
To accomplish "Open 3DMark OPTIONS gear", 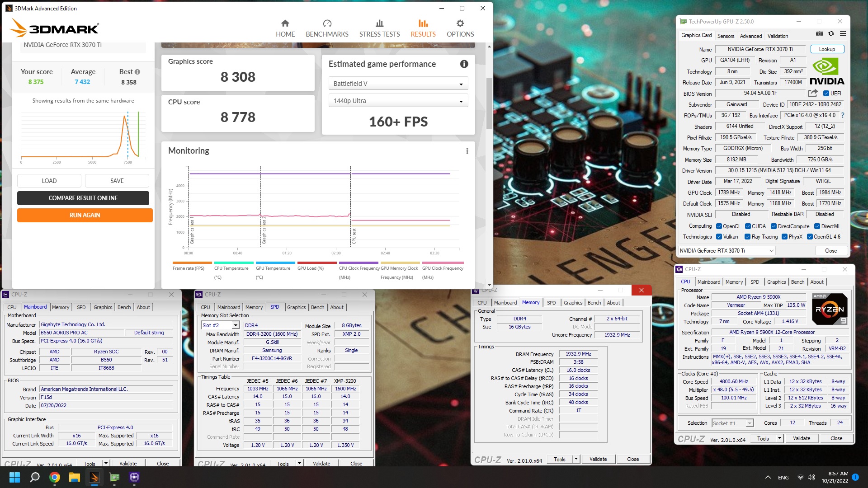I will [x=460, y=28].
